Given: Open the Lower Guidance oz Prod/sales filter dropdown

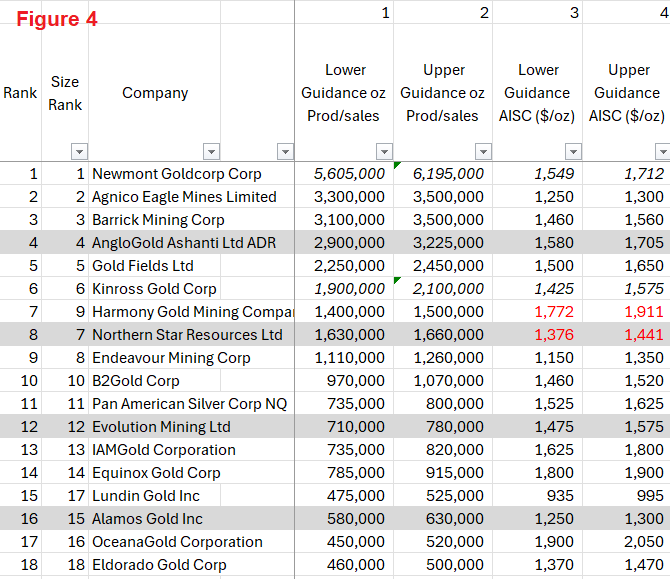Looking at the screenshot, I should click(385, 152).
